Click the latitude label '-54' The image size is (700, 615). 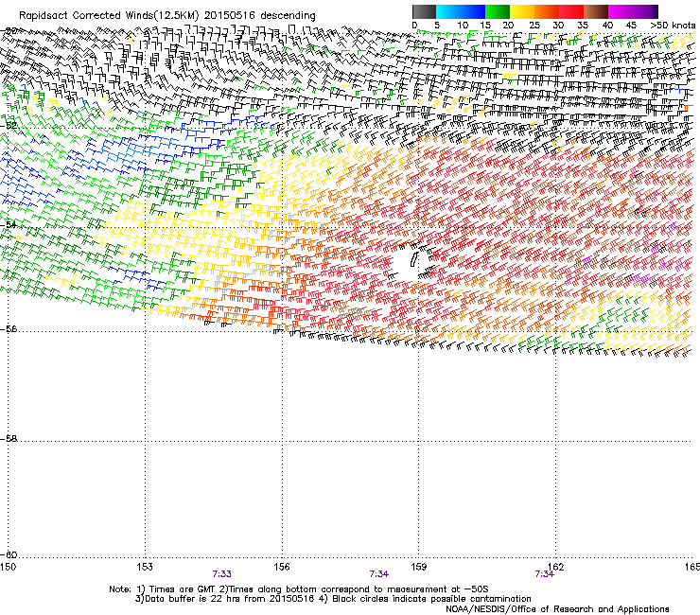(x=9, y=224)
